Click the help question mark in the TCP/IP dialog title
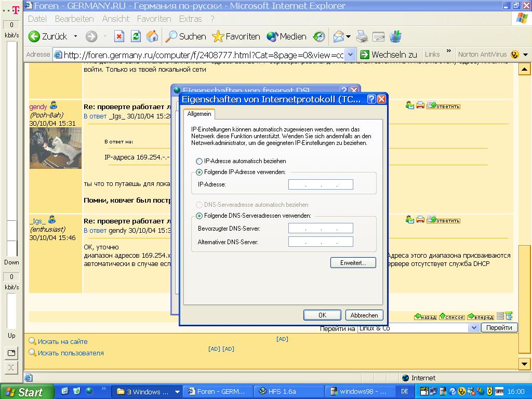532x399 pixels. click(x=371, y=99)
